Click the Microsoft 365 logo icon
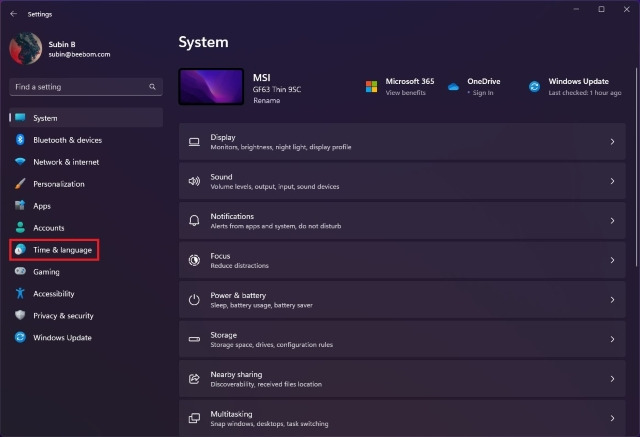The width and height of the screenshot is (640, 437). (x=371, y=87)
